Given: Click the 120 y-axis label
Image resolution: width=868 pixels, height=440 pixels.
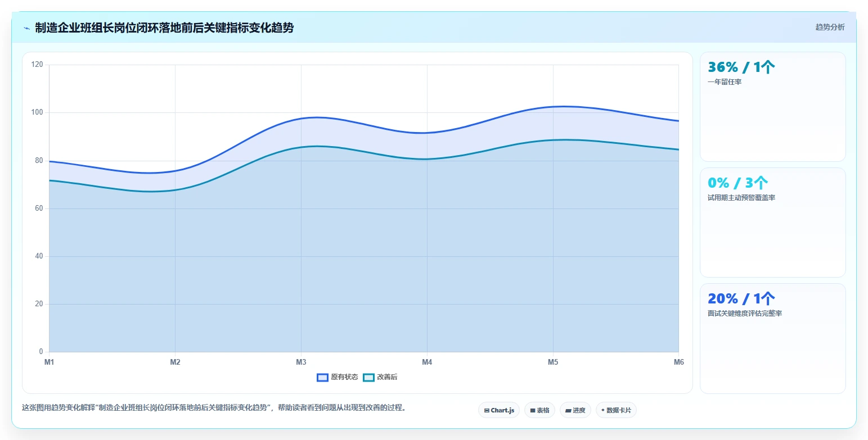Looking at the screenshot, I should click(37, 65).
